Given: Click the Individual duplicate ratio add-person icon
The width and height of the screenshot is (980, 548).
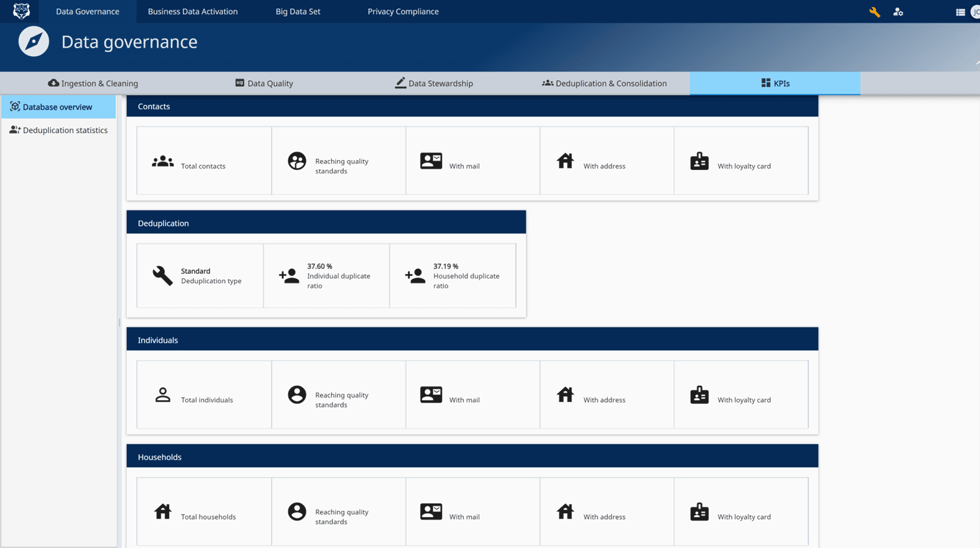Looking at the screenshot, I should coord(289,276).
